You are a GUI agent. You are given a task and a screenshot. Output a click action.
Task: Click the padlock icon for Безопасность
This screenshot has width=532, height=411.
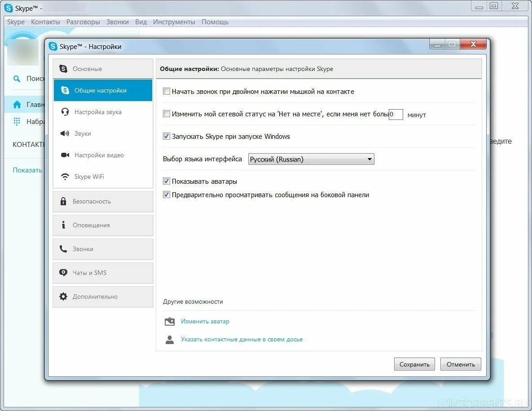(x=63, y=201)
